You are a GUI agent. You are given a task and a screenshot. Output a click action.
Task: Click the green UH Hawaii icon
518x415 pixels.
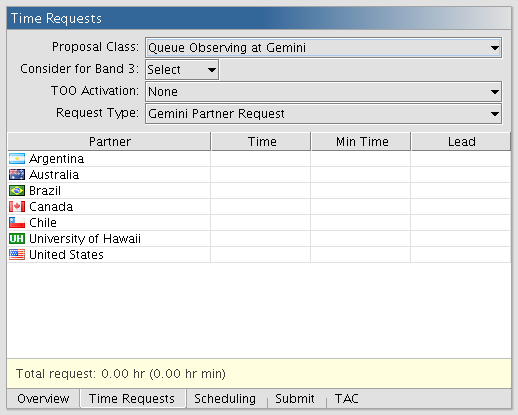(x=17, y=239)
